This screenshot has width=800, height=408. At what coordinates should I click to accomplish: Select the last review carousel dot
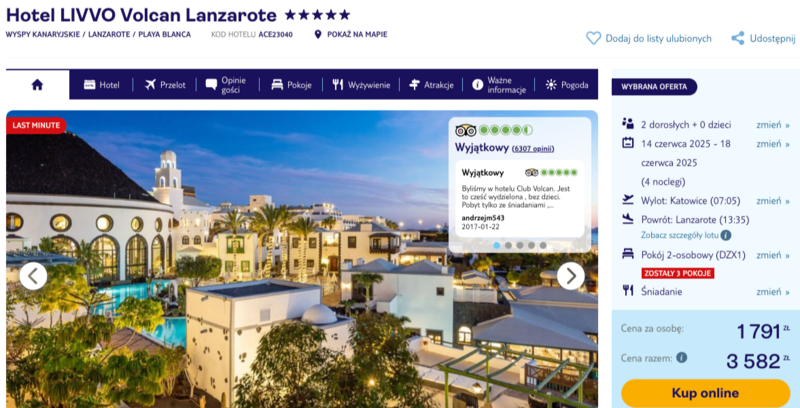pos(543,245)
